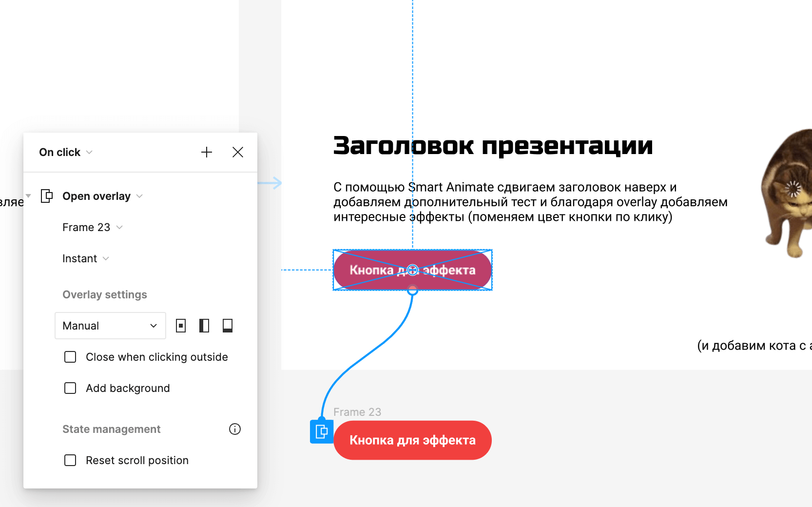Viewport: 812px width, 507px height.
Task: Select the bottom-sheet overlay position preset
Action: [227, 325]
